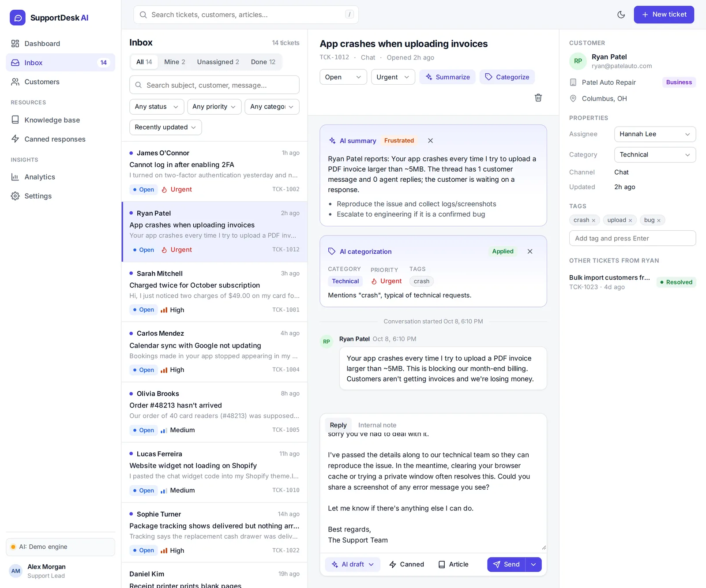Open Analytics insights
The image size is (706, 588).
[60, 177]
